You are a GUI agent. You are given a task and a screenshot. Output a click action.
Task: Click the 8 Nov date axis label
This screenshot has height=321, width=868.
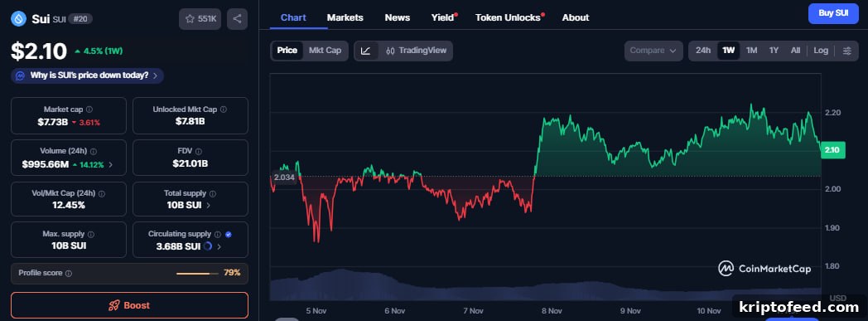[552, 311]
